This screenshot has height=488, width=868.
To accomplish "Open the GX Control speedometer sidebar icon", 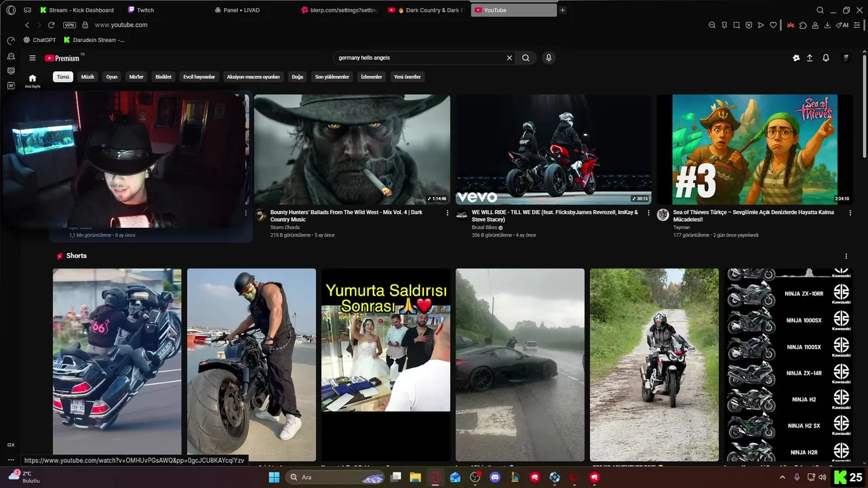I will click(11, 41).
